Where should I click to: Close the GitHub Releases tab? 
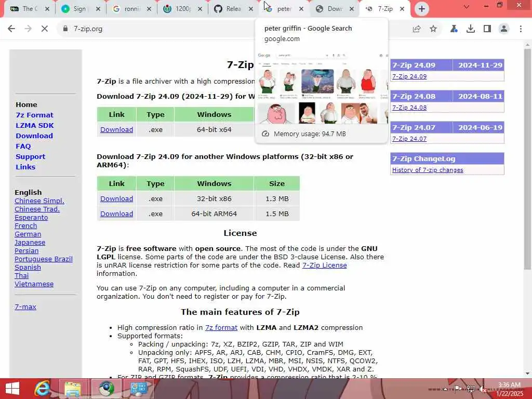tap(251, 9)
